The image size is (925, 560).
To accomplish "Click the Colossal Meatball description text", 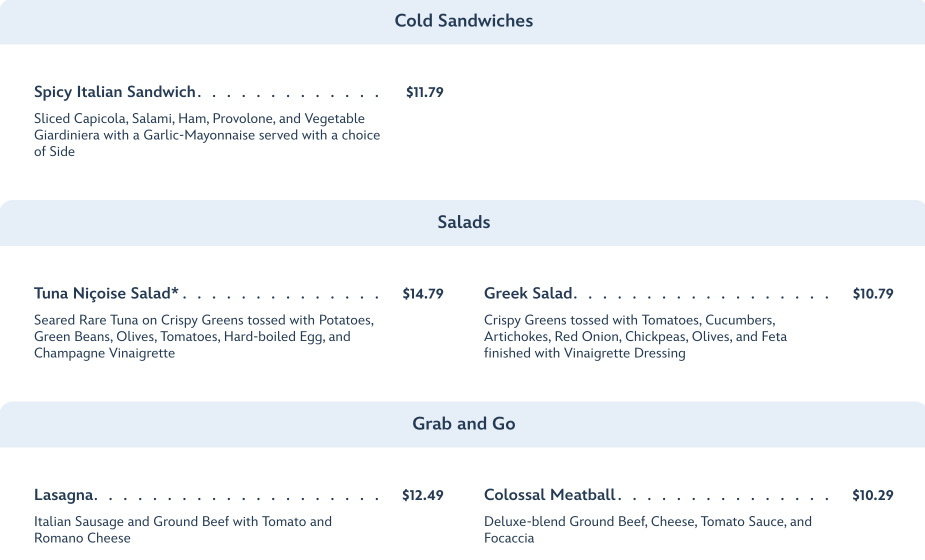I will [x=647, y=529].
